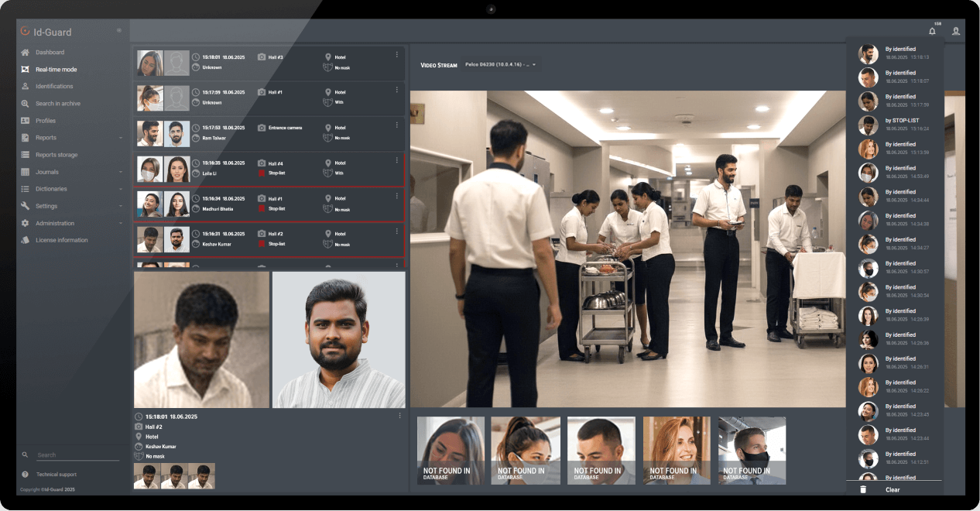Click the user account icon
Image resolution: width=980 pixels, height=511 pixels.
coord(956,32)
